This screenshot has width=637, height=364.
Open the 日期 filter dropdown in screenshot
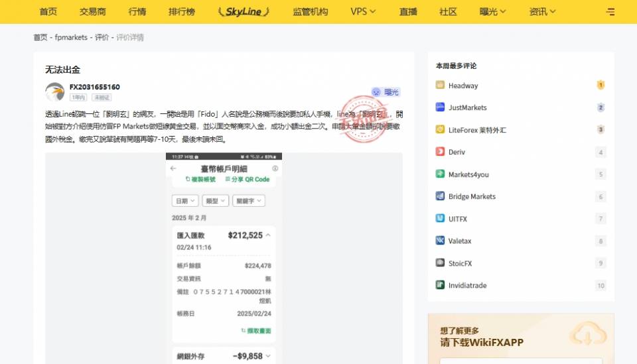[x=185, y=201]
